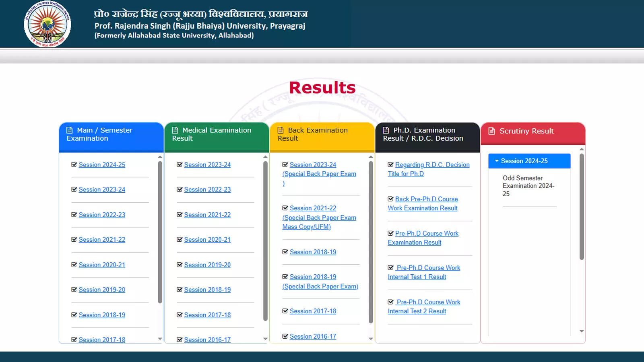Click check icon beside Back Pre-Ph.D Course Work
This screenshot has width=644, height=362.
pyautogui.click(x=390, y=199)
